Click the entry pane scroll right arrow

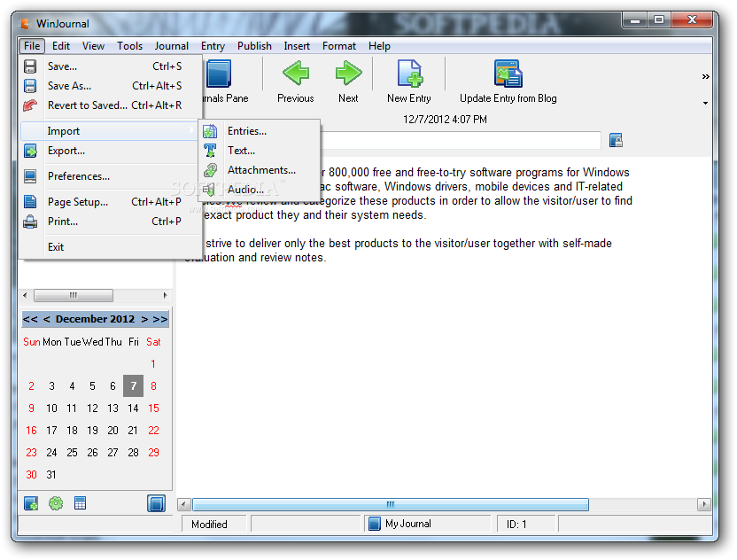point(703,504)
